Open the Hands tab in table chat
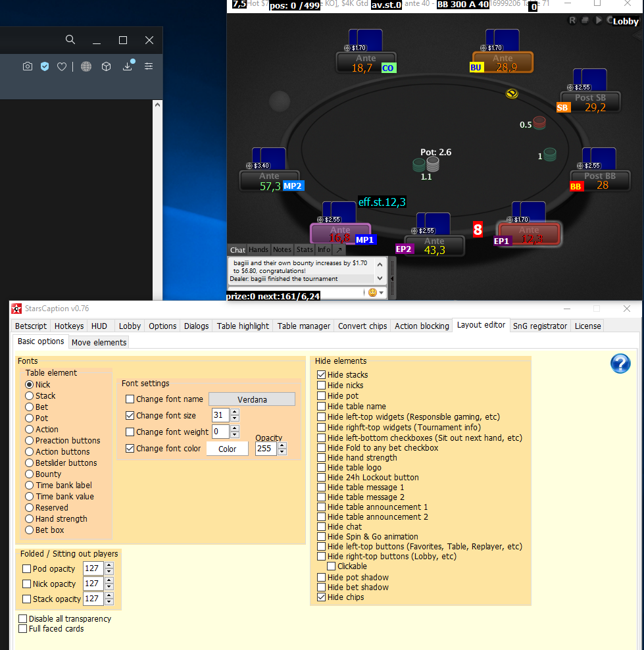Screen dimensions: 644x650 (258, 249)
